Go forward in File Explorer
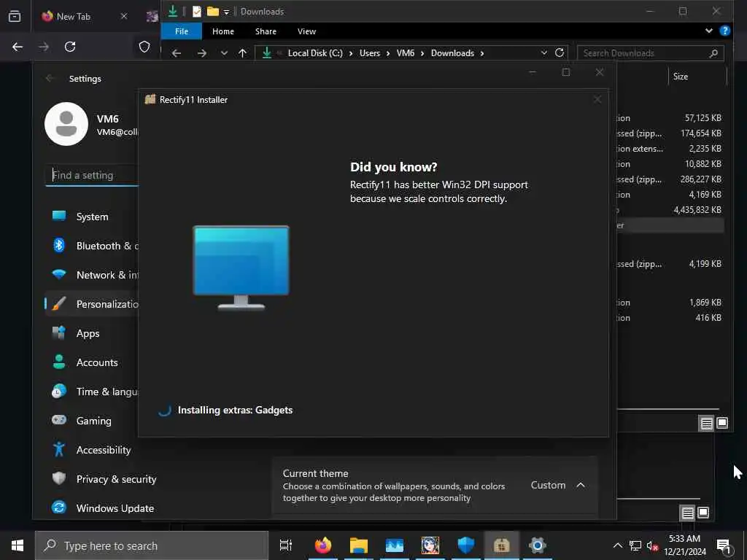 click(201, 53)
